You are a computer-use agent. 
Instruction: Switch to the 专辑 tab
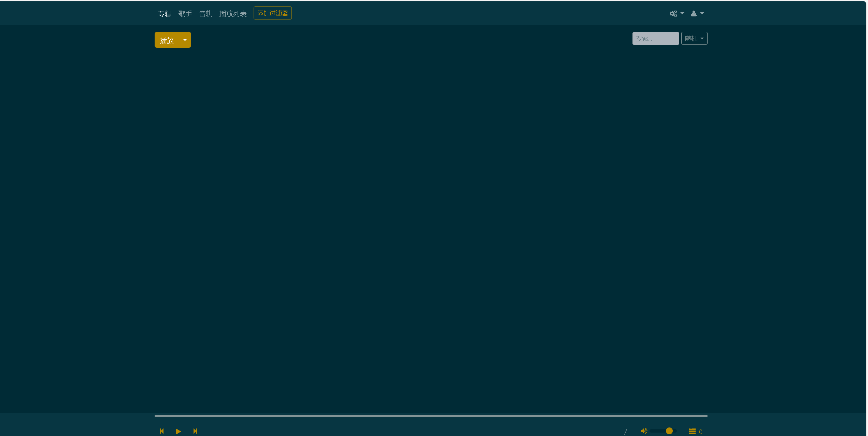(165, 14)
